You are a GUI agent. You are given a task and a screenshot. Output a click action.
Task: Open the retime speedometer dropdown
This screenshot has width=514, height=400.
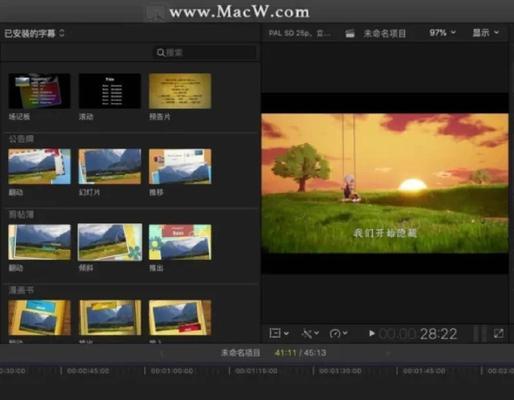tap(338, 333)
